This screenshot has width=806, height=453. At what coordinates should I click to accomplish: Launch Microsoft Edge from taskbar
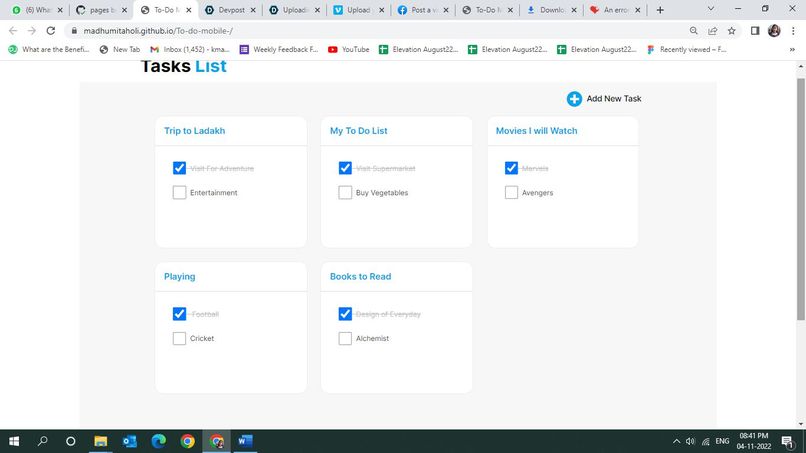[158, 441]
